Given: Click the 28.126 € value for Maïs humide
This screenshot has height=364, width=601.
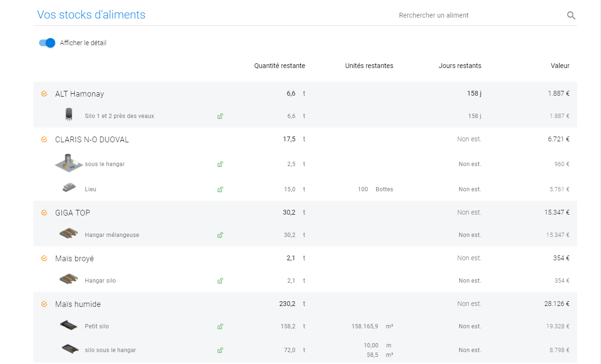Looking at the screenshot, I should coord(557,304).
